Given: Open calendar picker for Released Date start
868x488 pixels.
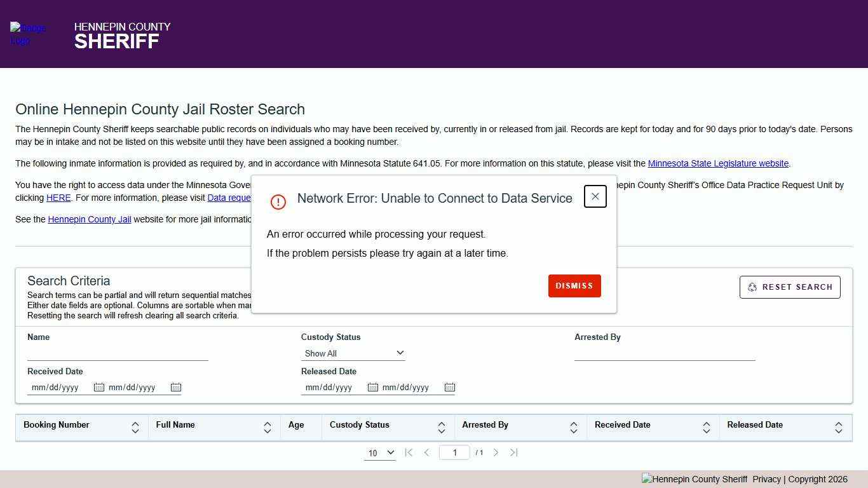Looking at the screenshot, I should (x=373, y=387).
